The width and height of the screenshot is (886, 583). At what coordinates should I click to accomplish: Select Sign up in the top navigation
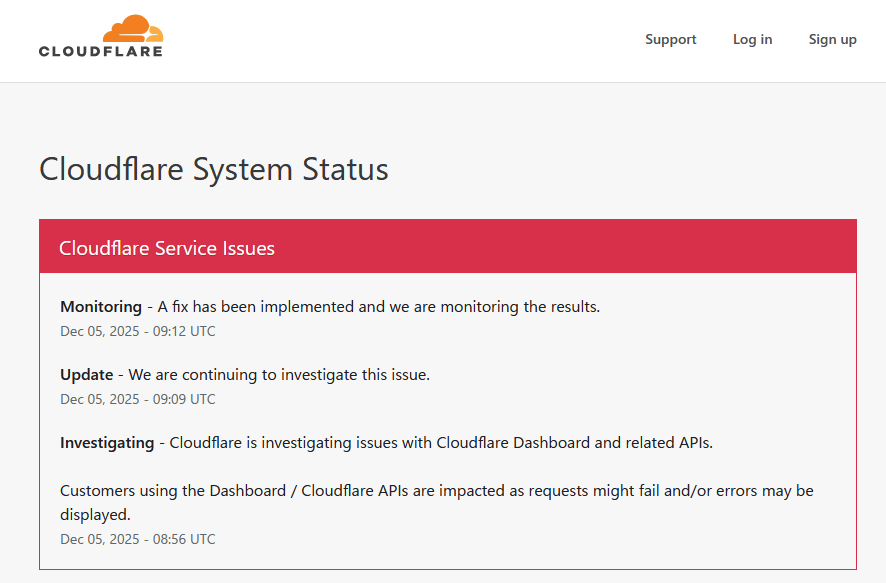(x=832, y=39)
